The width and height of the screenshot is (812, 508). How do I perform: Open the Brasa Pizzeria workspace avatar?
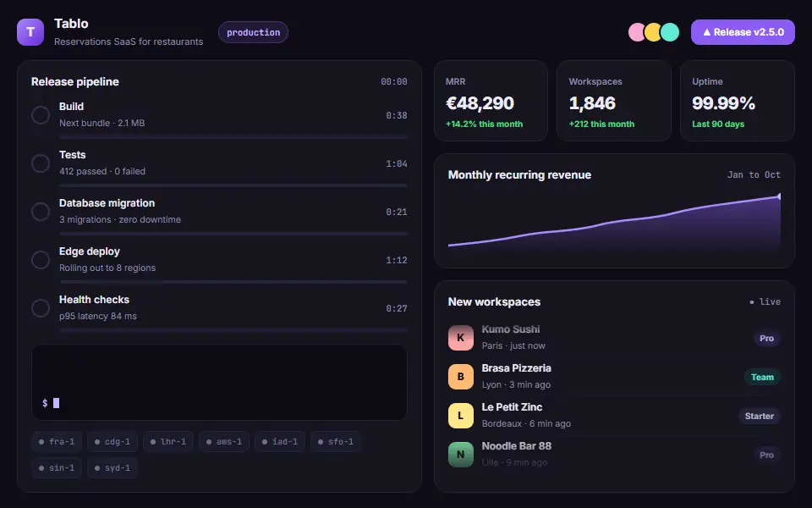tap(461, 376)
